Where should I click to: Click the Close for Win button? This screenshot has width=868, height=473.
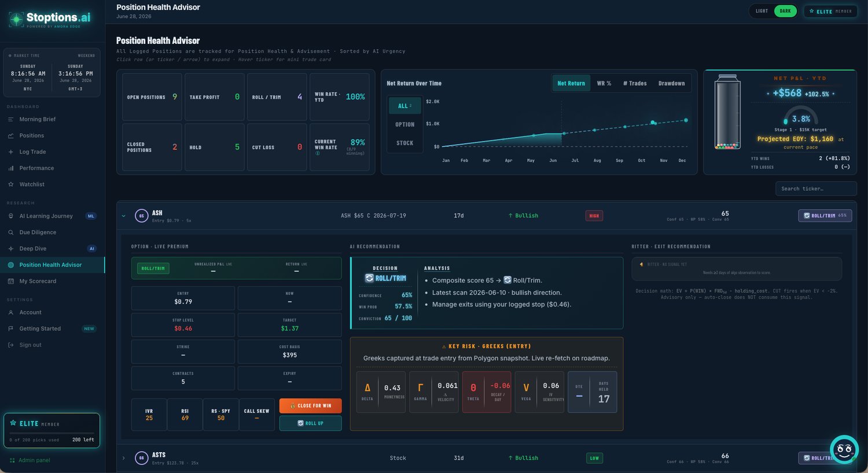[310, 406]
